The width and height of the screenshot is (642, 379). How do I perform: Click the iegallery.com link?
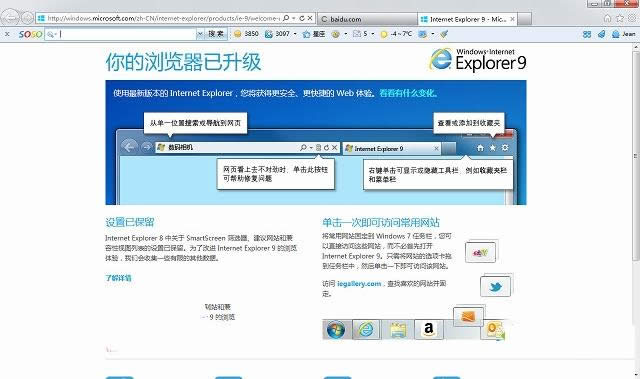pos(359,284)
